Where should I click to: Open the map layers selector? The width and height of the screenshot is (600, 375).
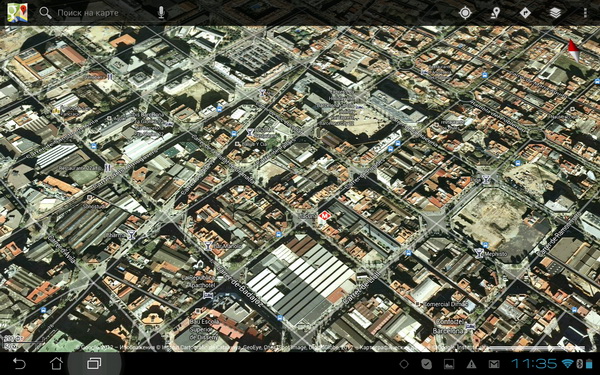pos(555,13)
